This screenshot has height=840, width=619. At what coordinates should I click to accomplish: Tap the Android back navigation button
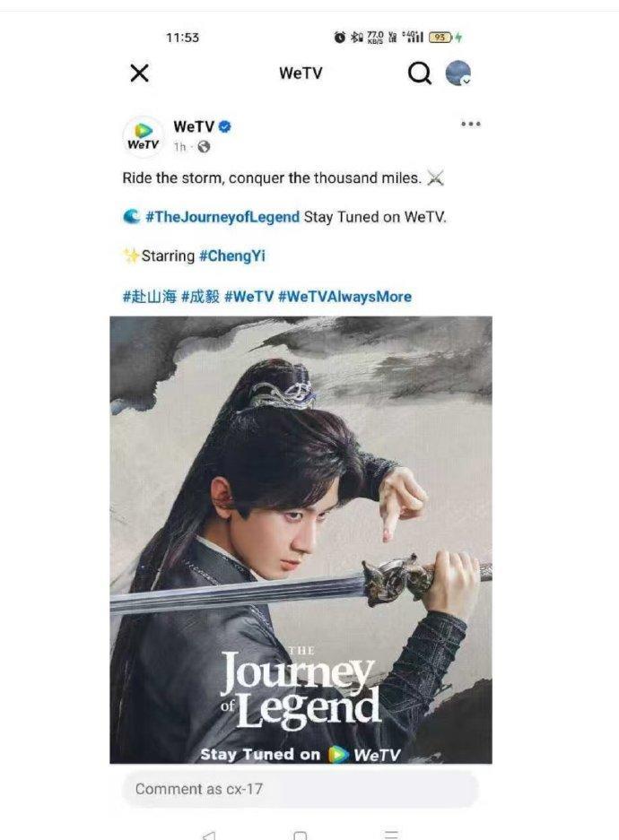(209, 836)
